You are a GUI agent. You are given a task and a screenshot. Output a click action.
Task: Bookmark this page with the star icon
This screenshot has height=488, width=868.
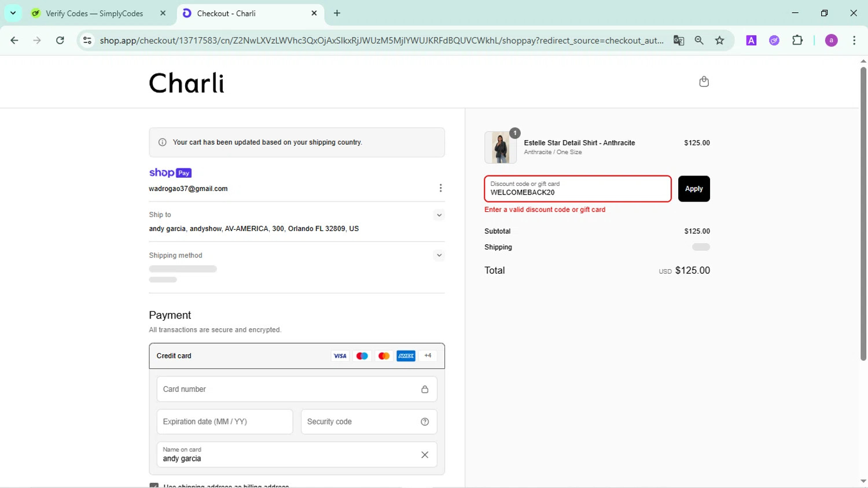pos(720,41)
